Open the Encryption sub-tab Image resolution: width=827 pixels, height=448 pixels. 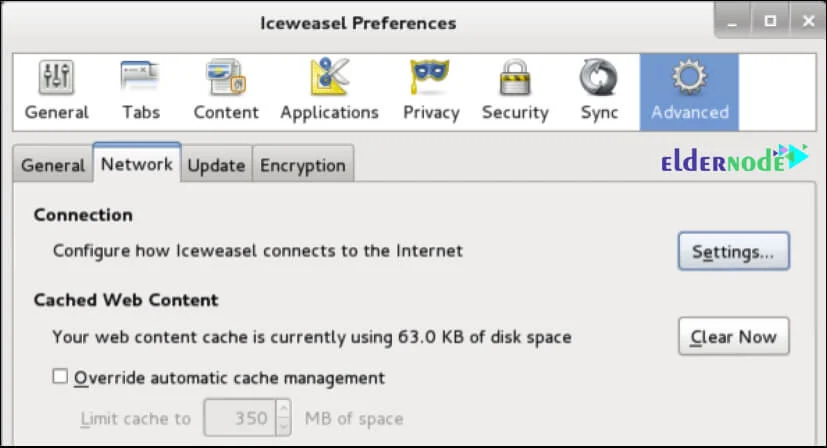302,165
